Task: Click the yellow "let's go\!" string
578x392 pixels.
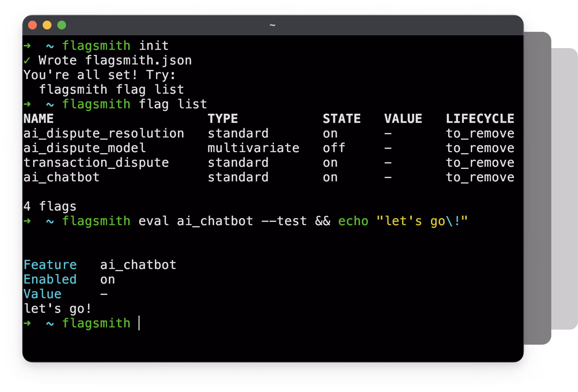Action: click(422, 221)
